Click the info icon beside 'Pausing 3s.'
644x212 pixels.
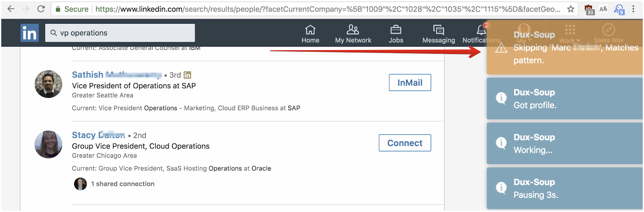(501, 187)
